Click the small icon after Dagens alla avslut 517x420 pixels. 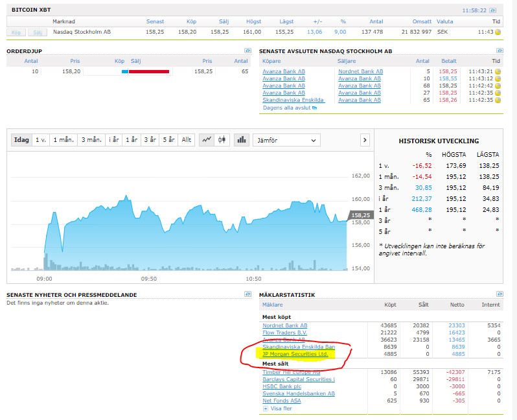coord(315,108)
